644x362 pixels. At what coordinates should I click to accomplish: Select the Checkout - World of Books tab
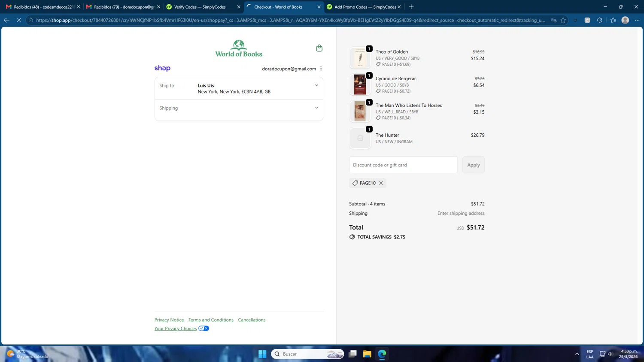[283, 7]
